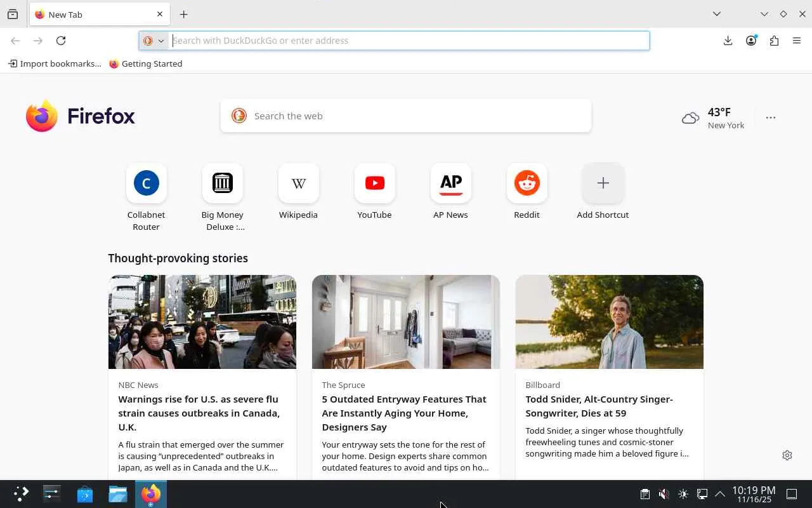The height and width of the screenshot is (508, 812).
Task: Expand the hidden system tray icons
Action: [720, 494]
